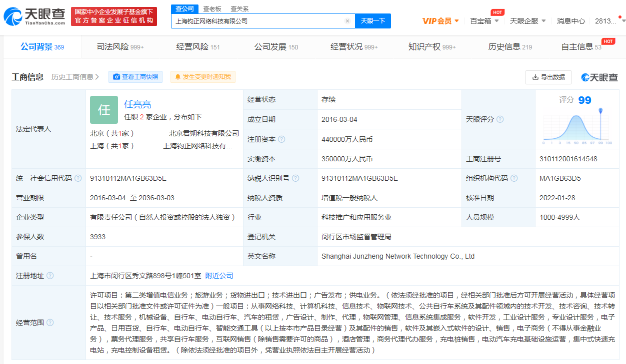The image size is (626, 364).
Task: Switch to the 公司背景 tab
Action: [42, 47]
